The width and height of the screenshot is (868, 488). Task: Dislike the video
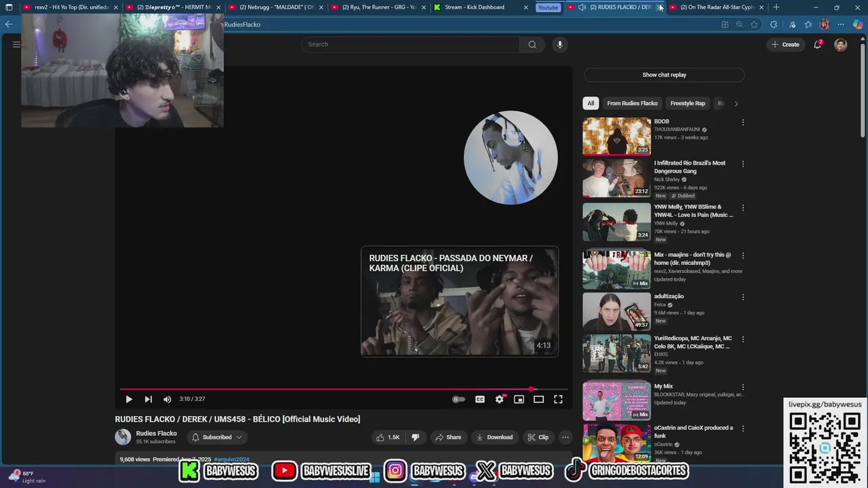pos(415,437)
